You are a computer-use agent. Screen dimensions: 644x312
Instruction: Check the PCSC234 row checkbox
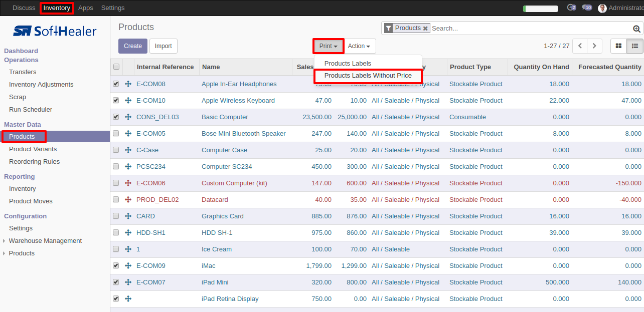point(116,167)
